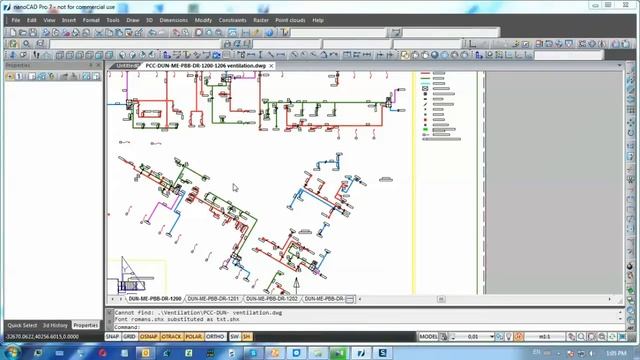Click the Print icon in toolbar
640x360 pixels.
(46, 32)
